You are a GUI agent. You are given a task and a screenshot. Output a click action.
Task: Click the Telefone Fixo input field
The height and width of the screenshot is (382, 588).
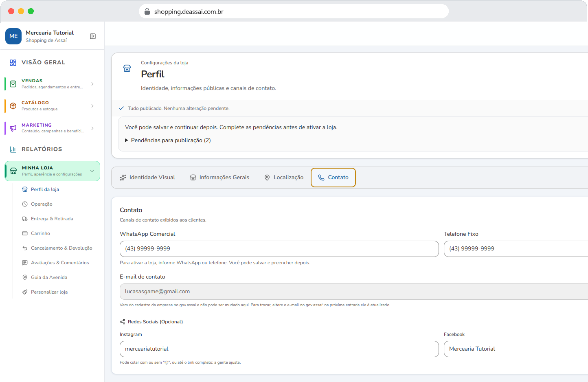coord(516,249)
